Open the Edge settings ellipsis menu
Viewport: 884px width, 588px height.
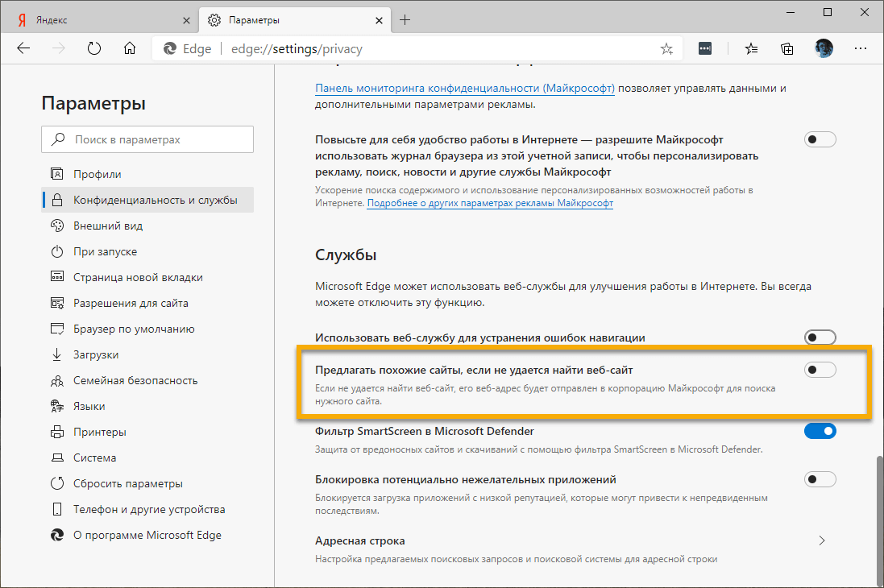(x=861, y=48)
